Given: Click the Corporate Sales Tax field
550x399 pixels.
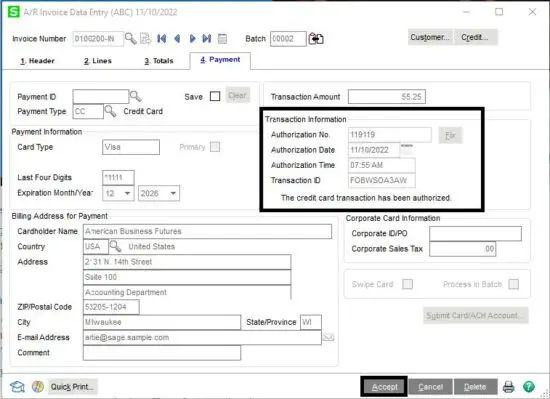Looking at the screenshot, I should pos(463,249).
